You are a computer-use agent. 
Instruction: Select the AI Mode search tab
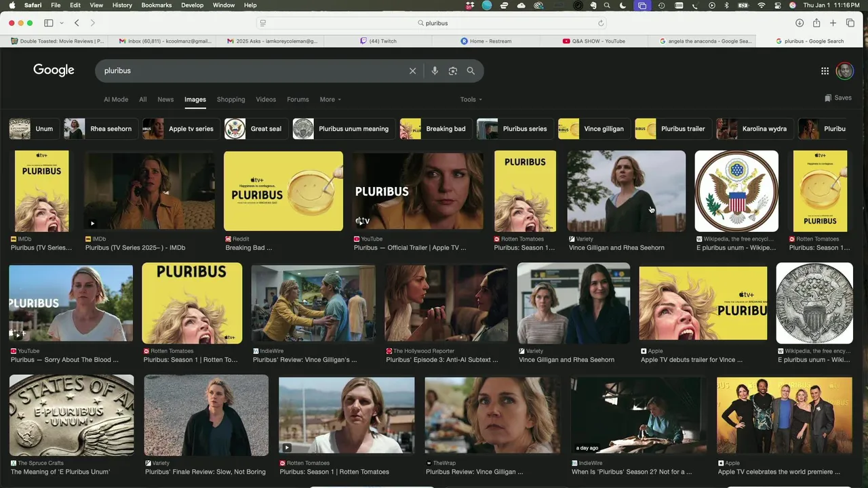pos(116,100)
